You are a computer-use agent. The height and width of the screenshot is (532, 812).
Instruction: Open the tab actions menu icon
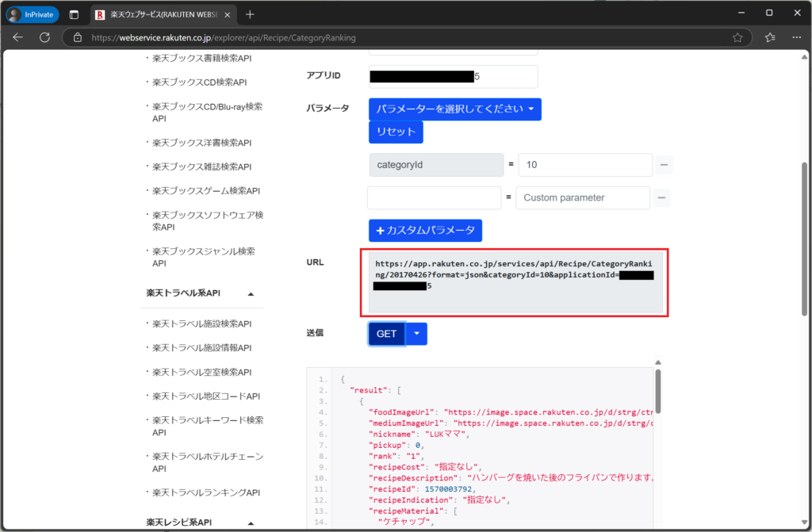pos(74,14)
